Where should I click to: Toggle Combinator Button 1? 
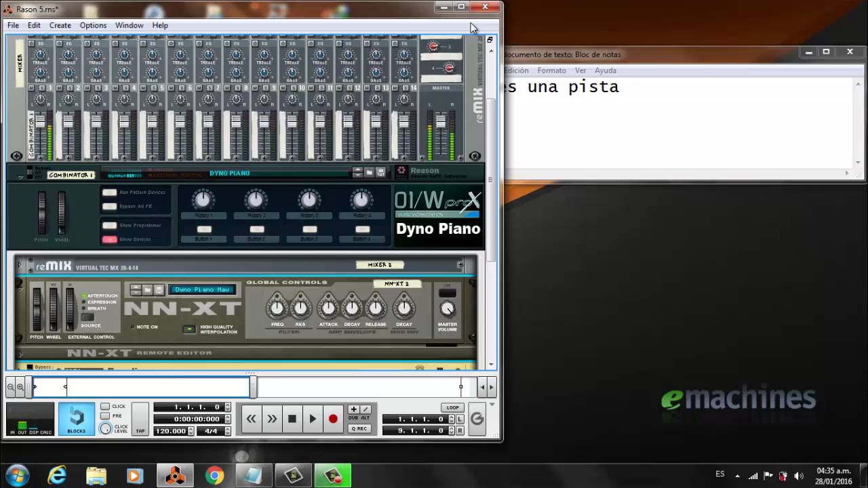203,230
